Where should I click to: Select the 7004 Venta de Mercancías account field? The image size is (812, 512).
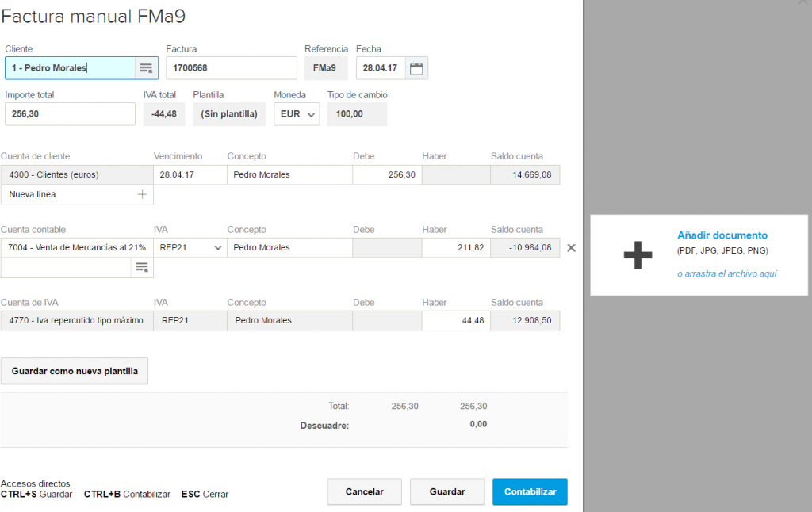pyautogui.click(x=77, y=248)
